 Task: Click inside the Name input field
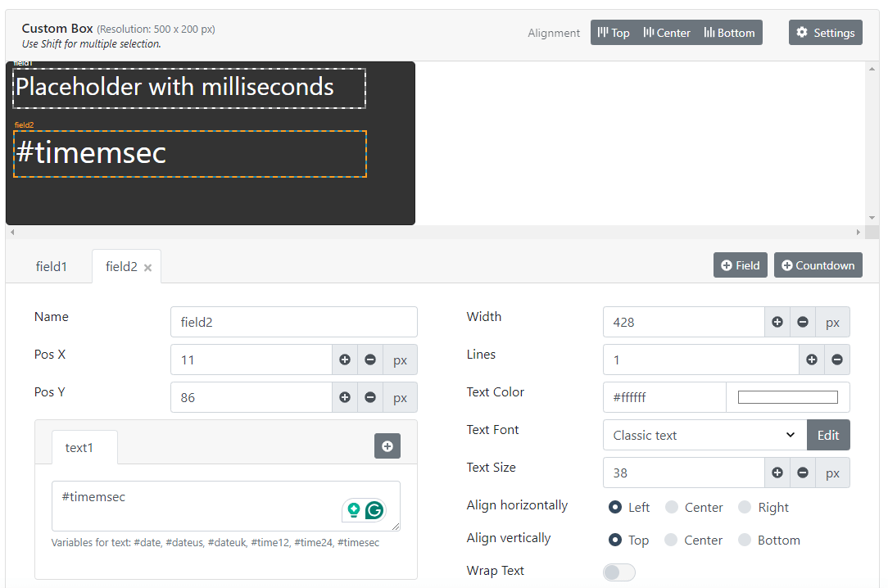(x=293, y=322)
